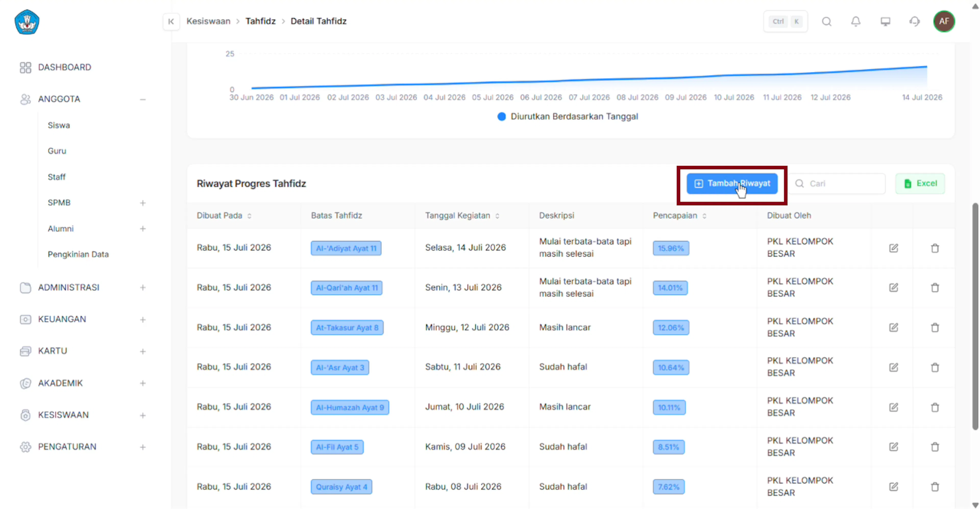980x509 pixels.
Task: Edit the Al-'Asr Ayat 3 record
Action: pos(894,367)
